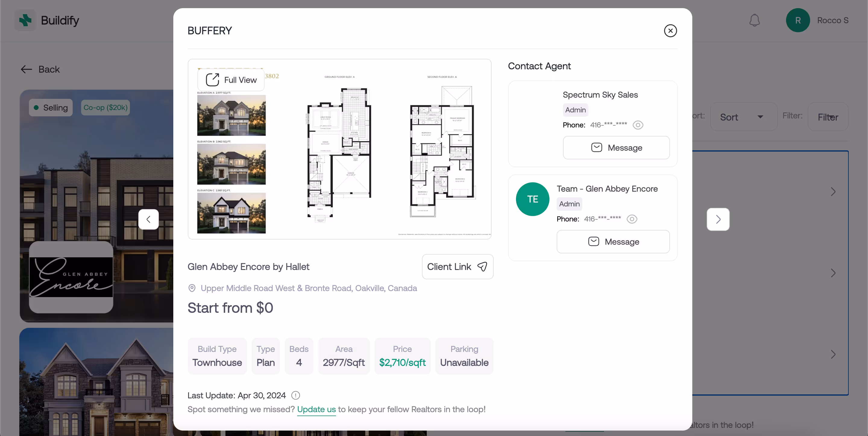Message Team Glen Abbey Encore
The image size is (868, 436).
coord(613,242)
